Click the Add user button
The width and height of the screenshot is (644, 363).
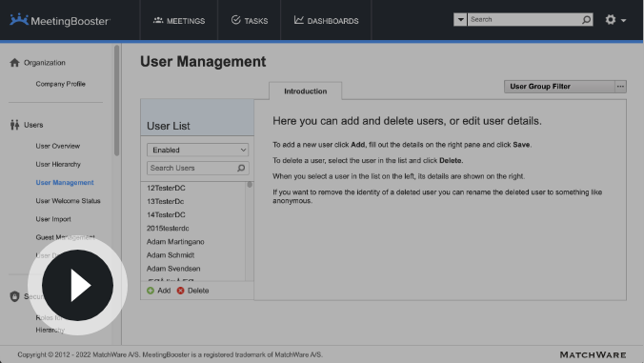158,291
